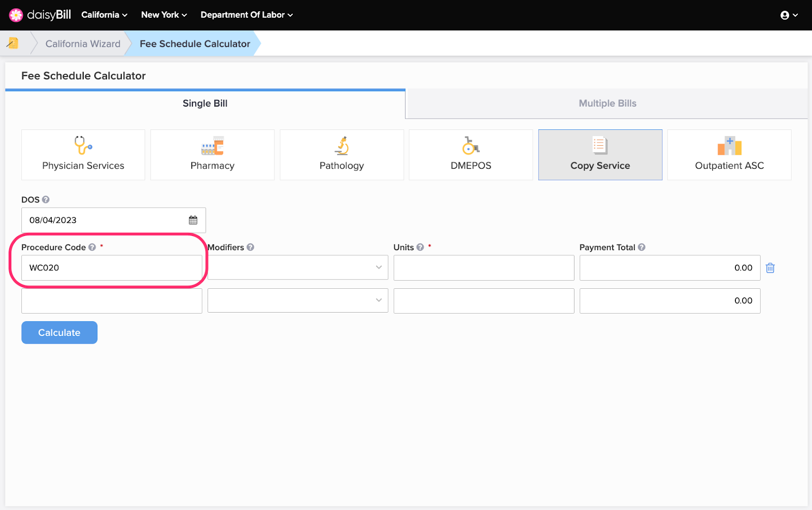
Task: Switch to the Single Bill tab
Action: point(205,104)
